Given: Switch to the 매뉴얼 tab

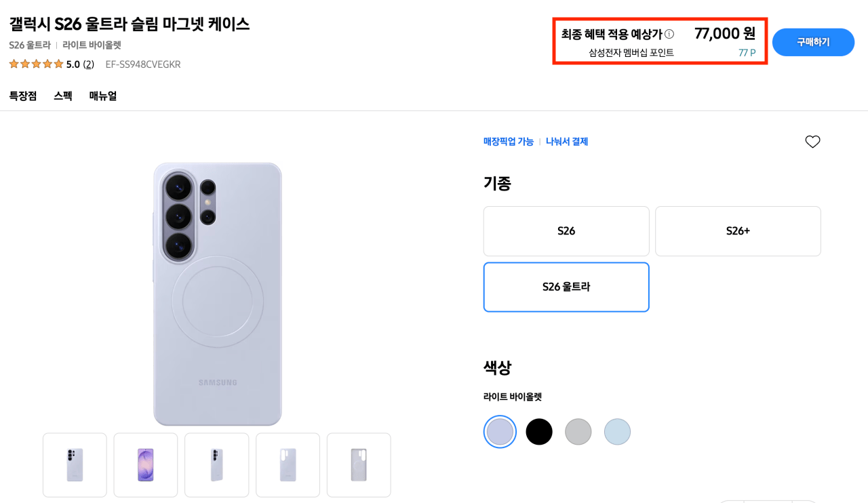Looking at the screenshot, I should tap(103, 96).
